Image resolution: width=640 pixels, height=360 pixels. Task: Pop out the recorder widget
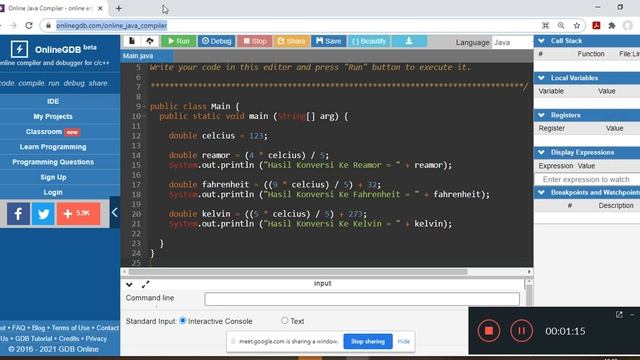point(619,314)
